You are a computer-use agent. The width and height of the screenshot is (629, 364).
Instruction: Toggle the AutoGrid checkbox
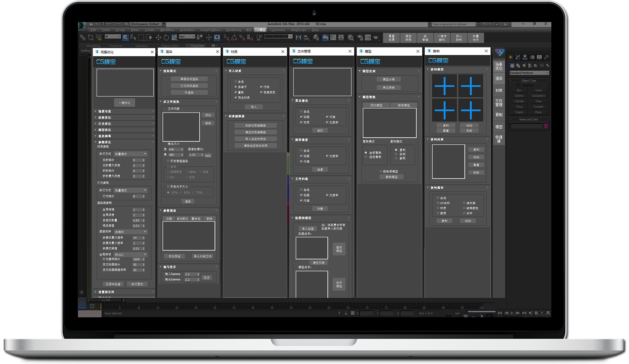(x=519, y=85)
